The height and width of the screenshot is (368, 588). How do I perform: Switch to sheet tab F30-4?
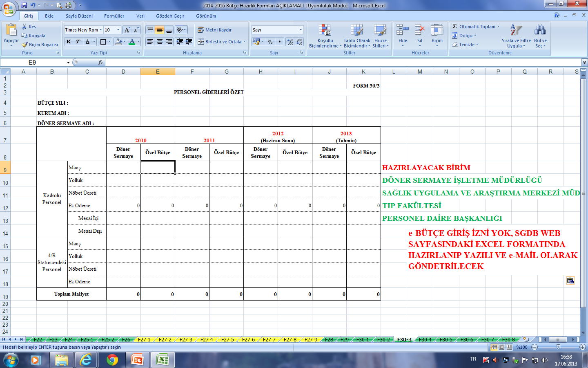click(425, 339)
